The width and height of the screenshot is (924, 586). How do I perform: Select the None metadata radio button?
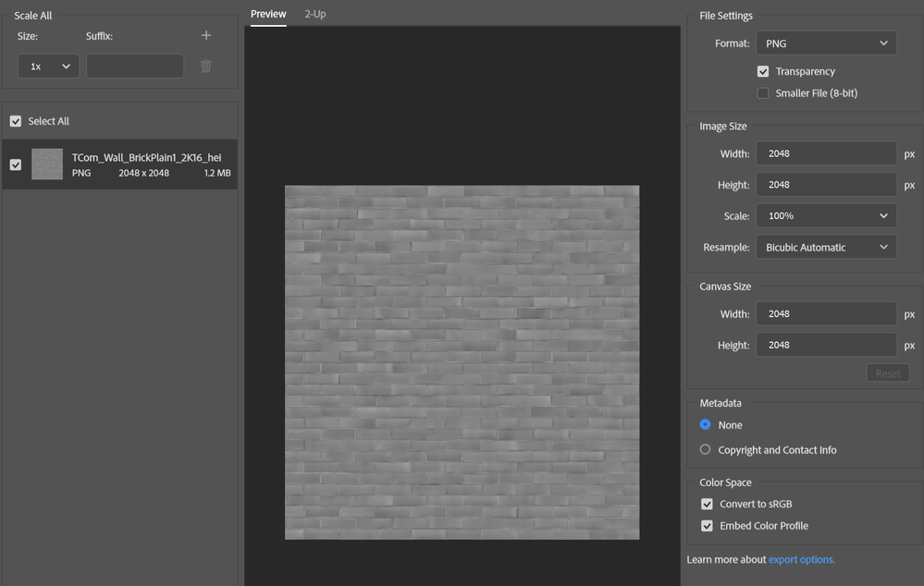click(x=705, y=425)
